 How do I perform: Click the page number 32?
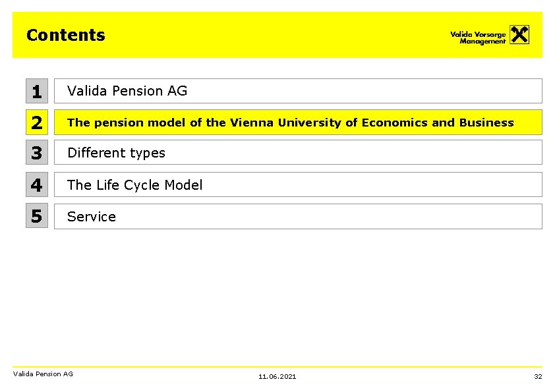pyautogui.click(x=538, y=376)
